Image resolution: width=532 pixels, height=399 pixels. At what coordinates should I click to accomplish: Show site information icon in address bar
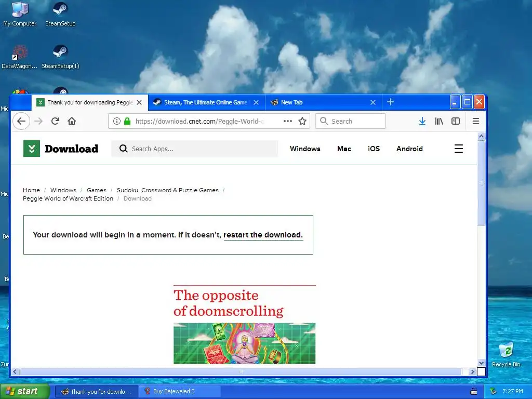[117, 121]
